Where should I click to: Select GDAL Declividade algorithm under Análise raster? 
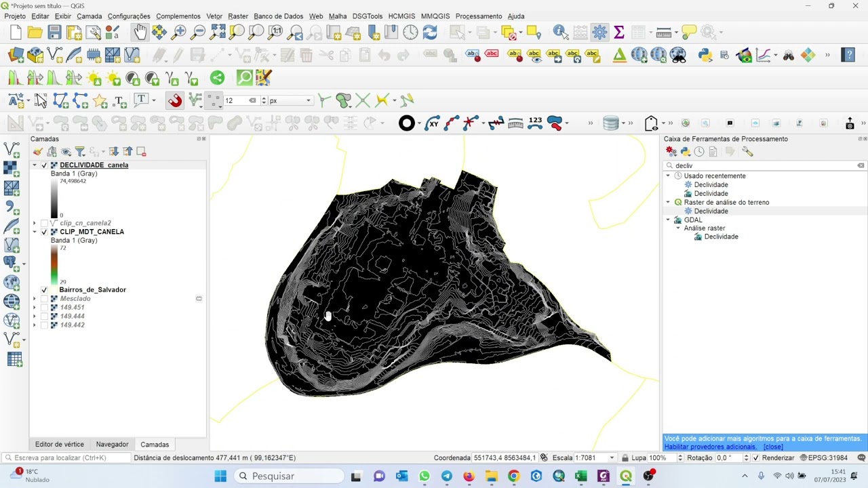point(721,237)
